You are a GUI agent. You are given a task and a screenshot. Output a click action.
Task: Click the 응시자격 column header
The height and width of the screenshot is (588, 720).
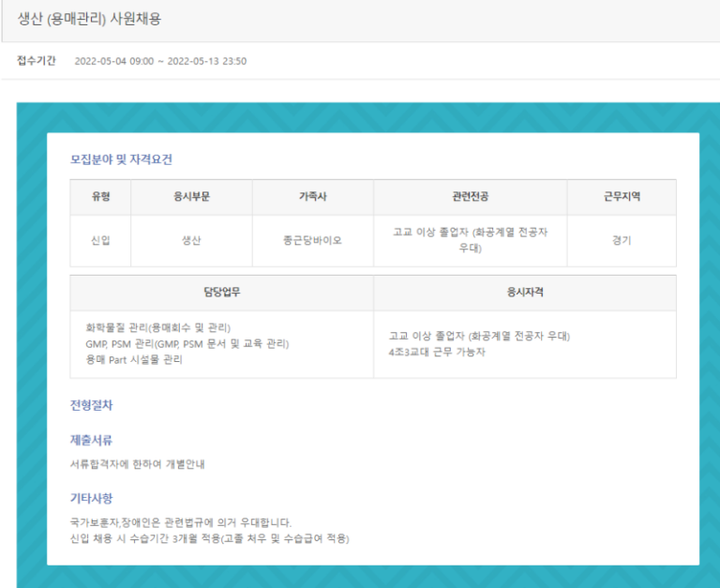(x=525, y=293)
